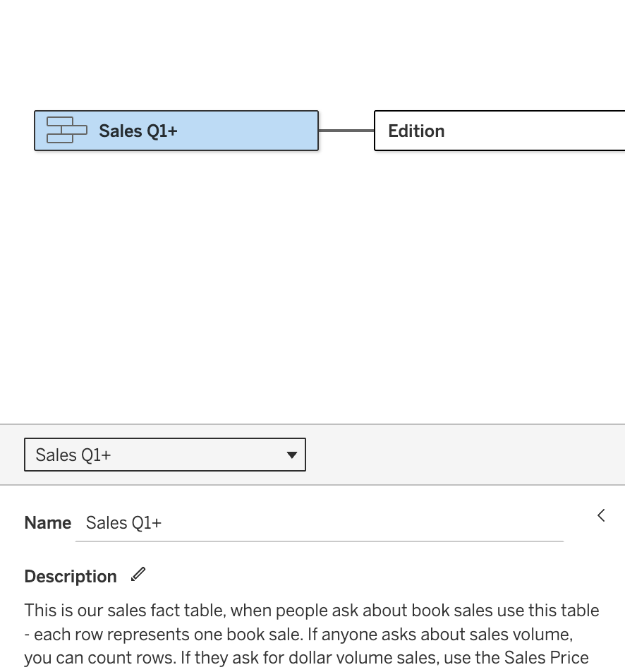625x672 pixels.
Task: Click the Name label
Action: [47, 523]
